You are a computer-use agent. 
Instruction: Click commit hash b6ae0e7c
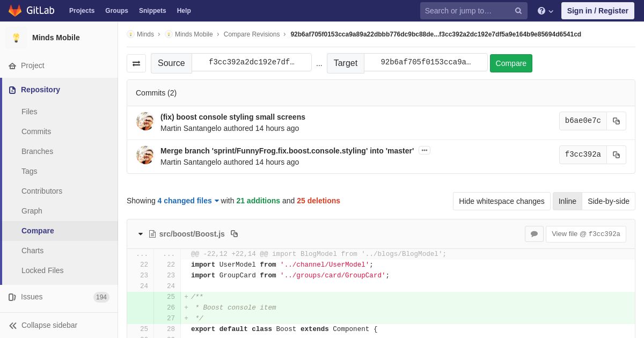(x=583, y=121)
